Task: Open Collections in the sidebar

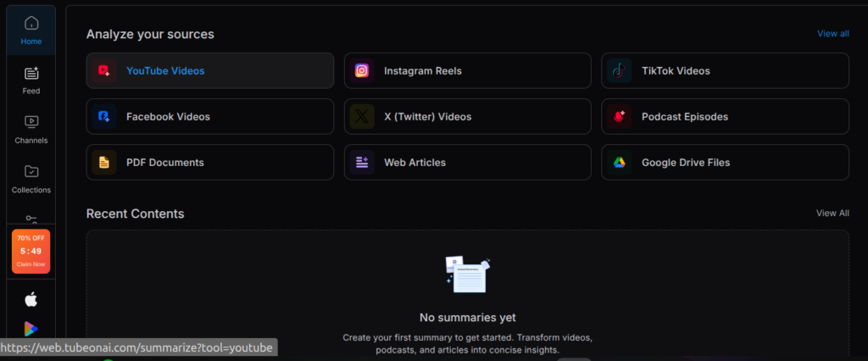Action: click(31, 179)
